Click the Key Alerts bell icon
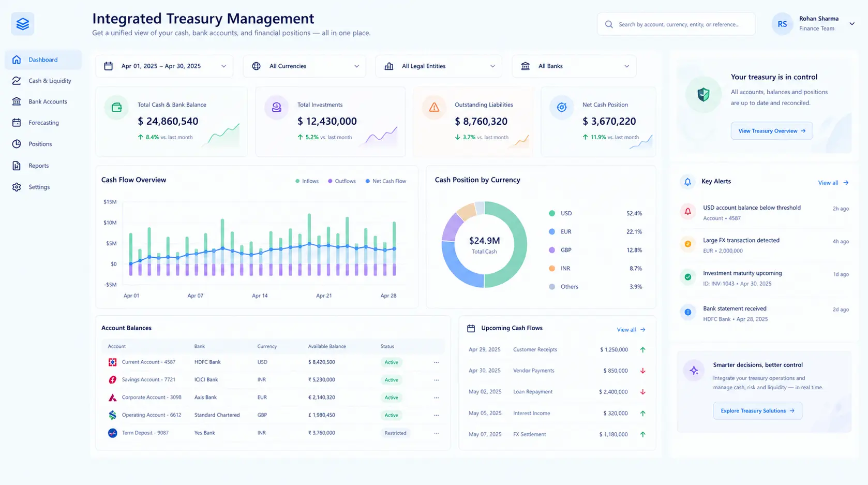868x485 pixels. pos(687,182)
